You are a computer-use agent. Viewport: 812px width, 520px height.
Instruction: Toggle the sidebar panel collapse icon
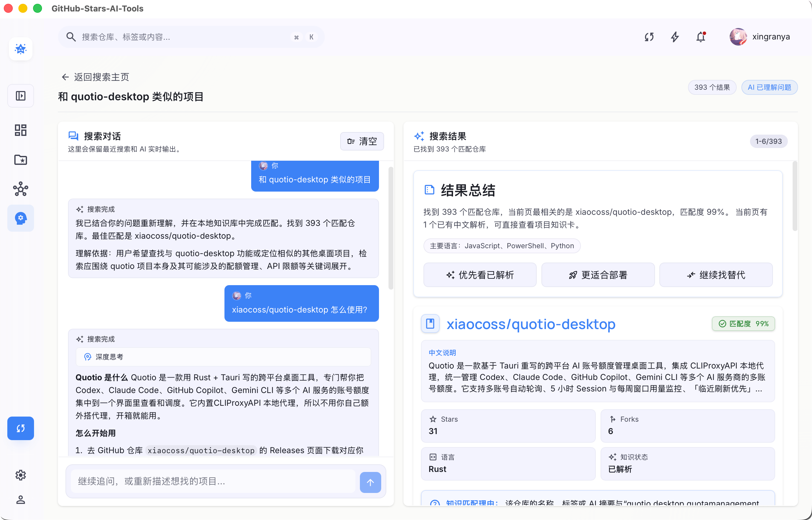(21, 96)
